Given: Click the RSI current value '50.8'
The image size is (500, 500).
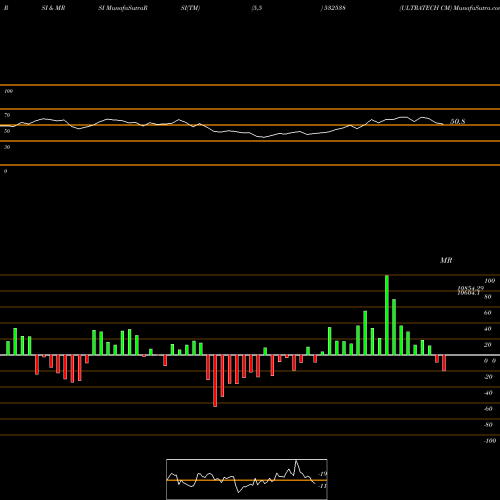Looking at the screenshot, I should click(x=457, y=122).
